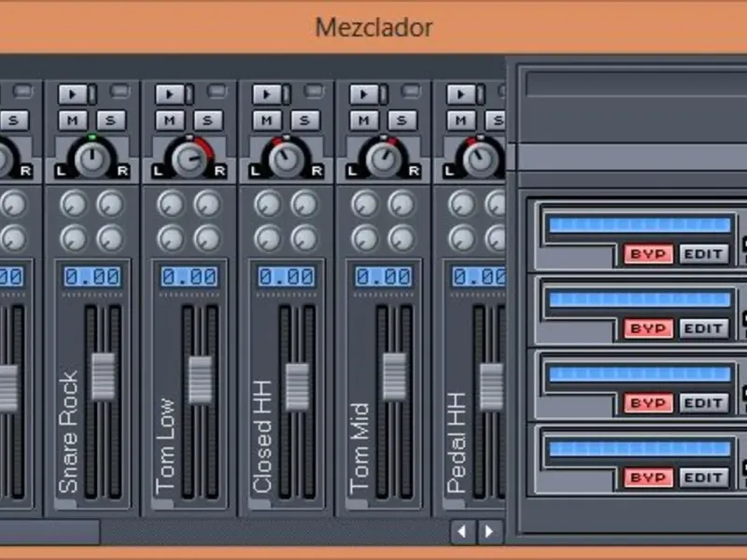Open EDIT for the third effect slot
Screen dimensions: 747x560
[704, 403]
